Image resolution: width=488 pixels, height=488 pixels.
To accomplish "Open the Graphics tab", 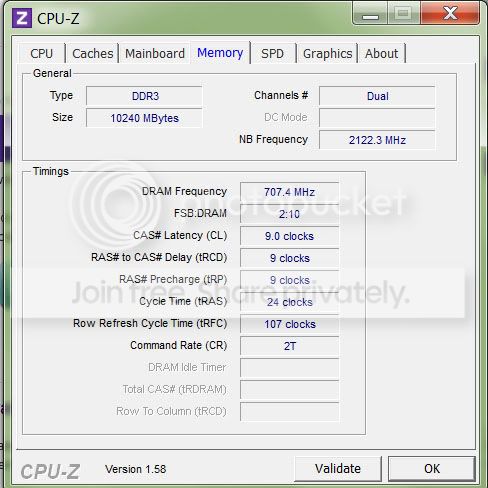I will 327,53.
